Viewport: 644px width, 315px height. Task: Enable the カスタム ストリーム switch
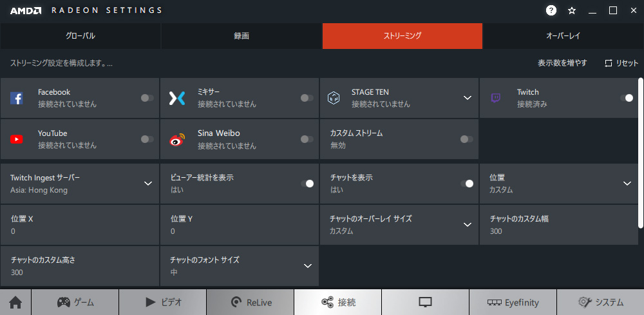point(466,139)
